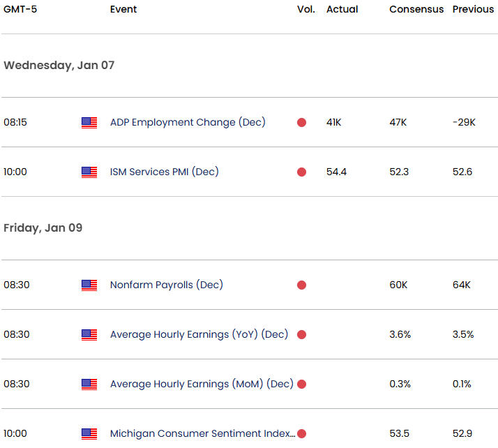Open the Nonfarm Payrolls (Dec) event

pos(166,285)
